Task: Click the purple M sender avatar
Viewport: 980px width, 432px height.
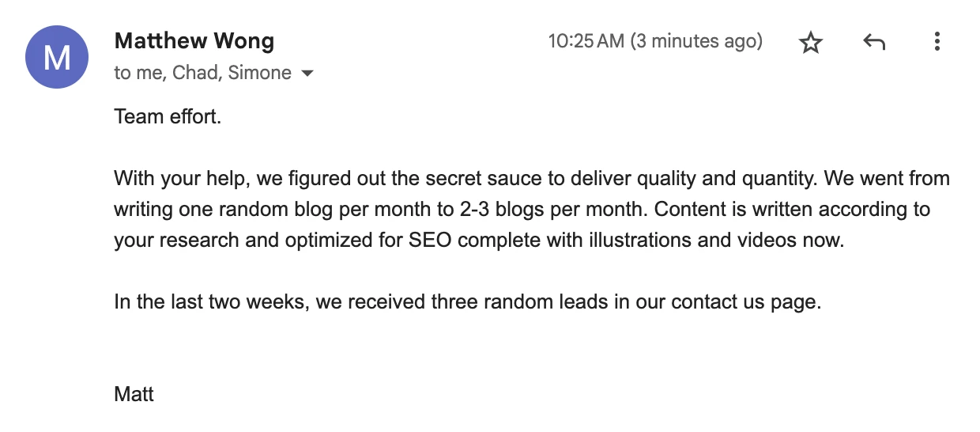Action: pyautogui.click(x=56, y=56)
